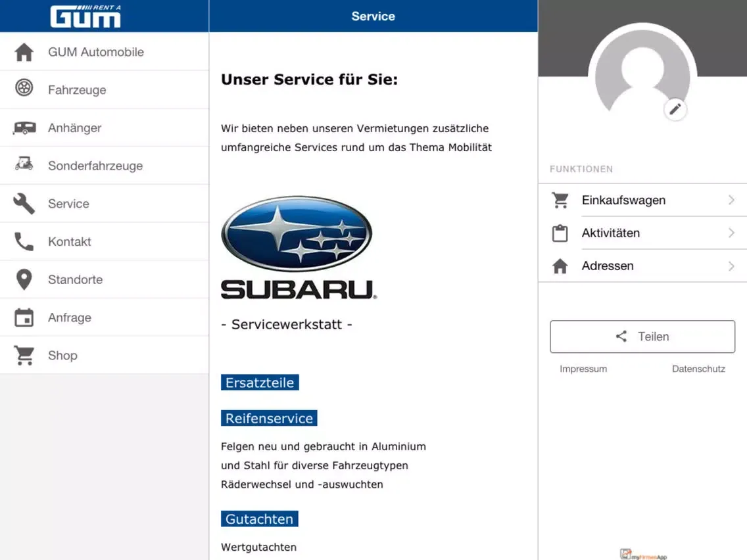Click the '- Servicewerkstatt -' text
The width and height of the screenshot is (747, 560).
(x=287, y=324)
